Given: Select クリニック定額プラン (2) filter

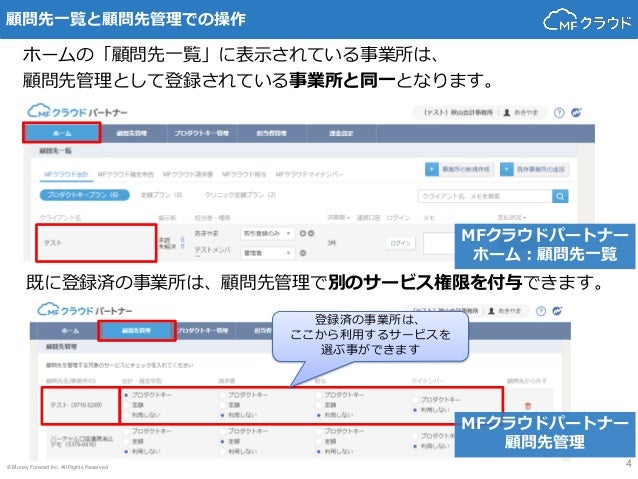Looking at the screenshot, I should (x=240, y=195).
